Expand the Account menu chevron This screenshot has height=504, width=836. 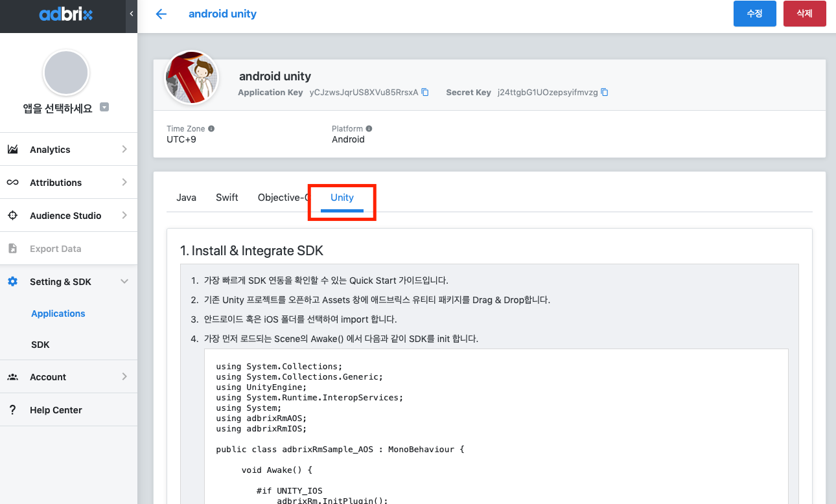[x=124, y=376]
